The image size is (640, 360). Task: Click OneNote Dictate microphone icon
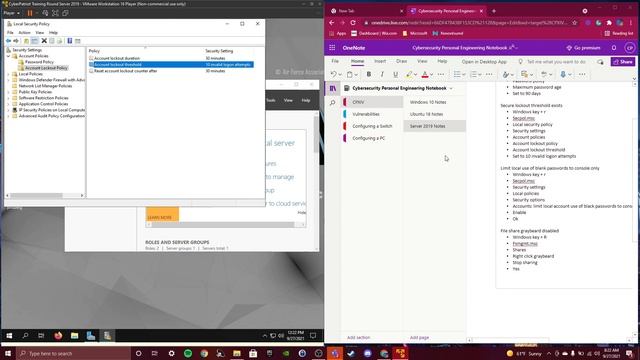[563, 74]
